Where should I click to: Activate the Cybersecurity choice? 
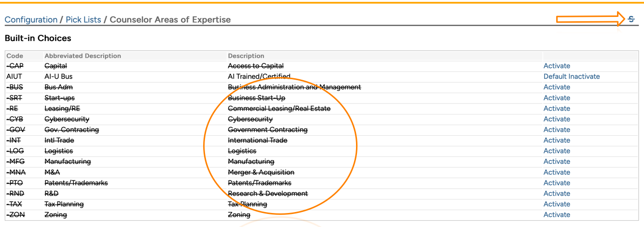557,119
